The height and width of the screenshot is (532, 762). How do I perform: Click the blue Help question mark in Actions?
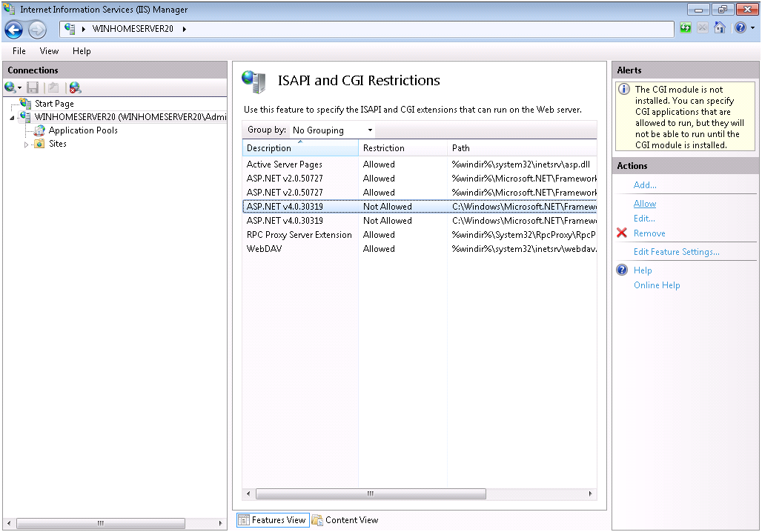click(x=623, y=270)
